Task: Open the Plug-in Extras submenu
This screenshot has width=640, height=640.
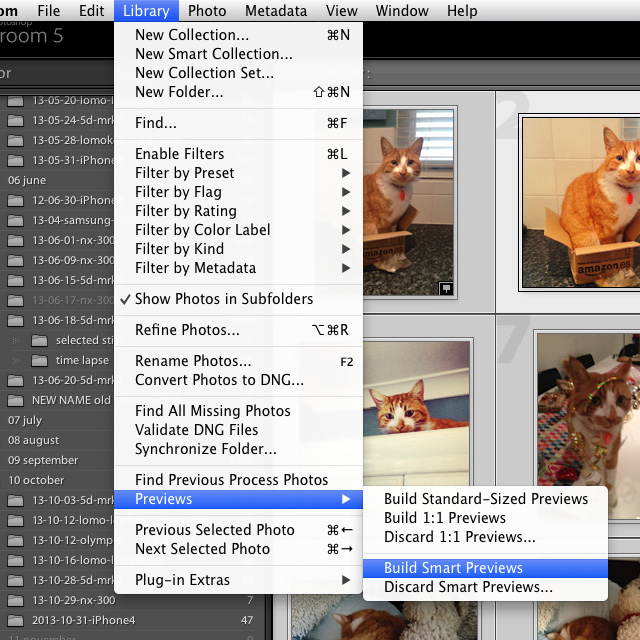Action: tap(238, 580)
